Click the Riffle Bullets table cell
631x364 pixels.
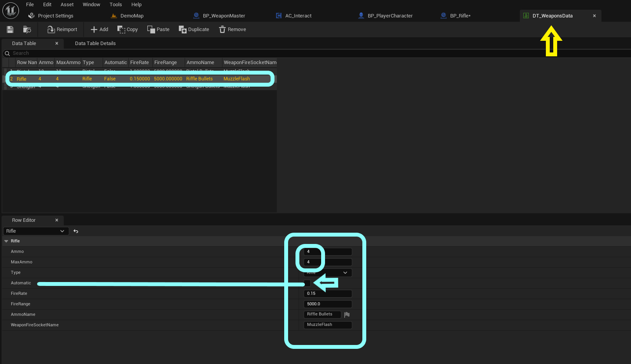[x=199, y=79]
